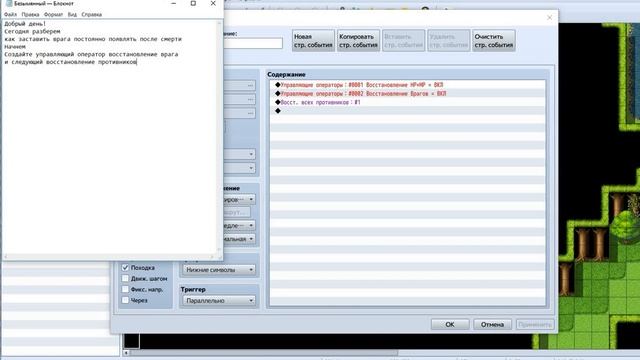Click the second condition ellipsis button

click(x=250, y=99)
